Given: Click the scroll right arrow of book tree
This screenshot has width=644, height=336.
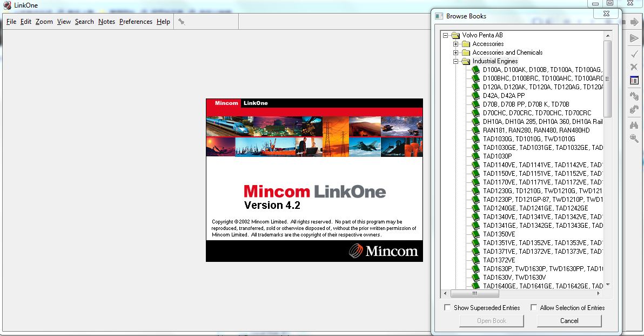Looking at the screenshot, I should point(599,294).
